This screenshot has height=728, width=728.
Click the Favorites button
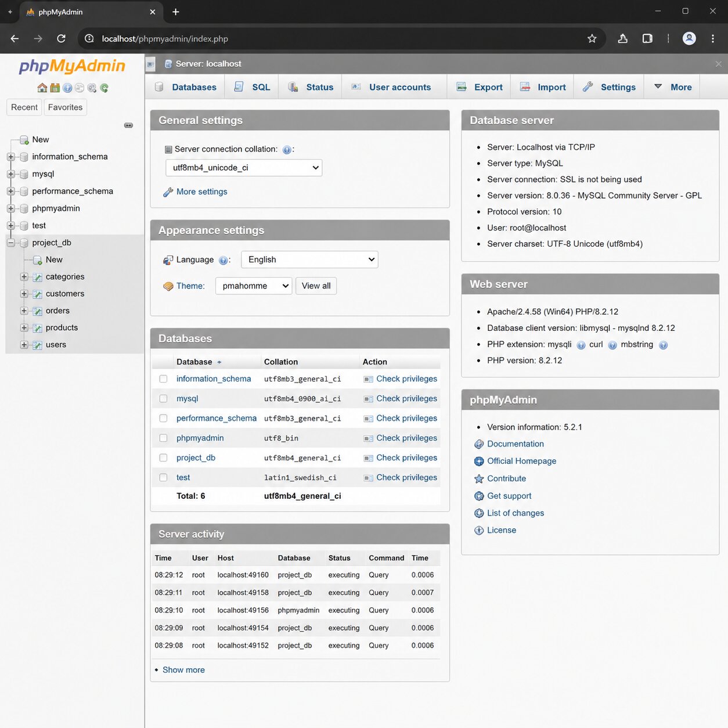(x=65, y=107)
